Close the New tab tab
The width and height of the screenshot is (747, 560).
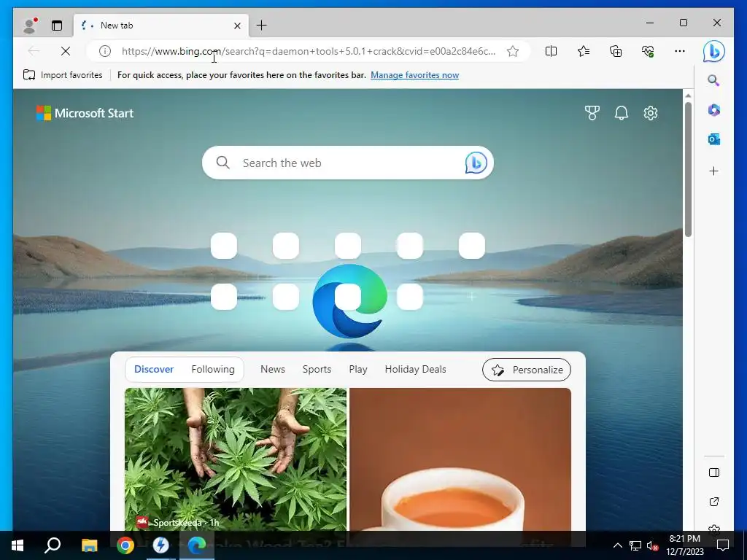point(237,26)
